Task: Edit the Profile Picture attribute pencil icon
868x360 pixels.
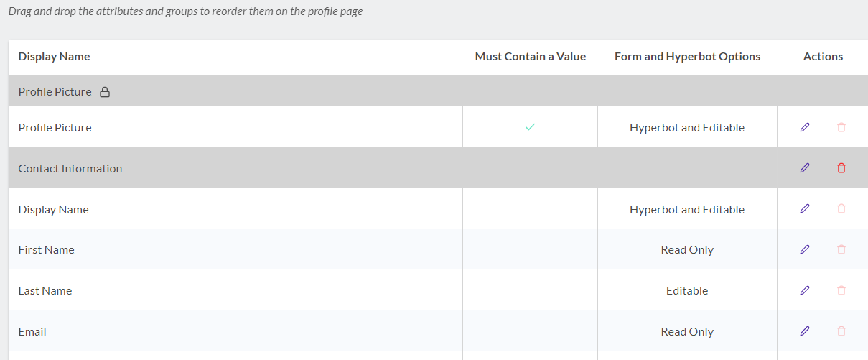Action: 805,127
